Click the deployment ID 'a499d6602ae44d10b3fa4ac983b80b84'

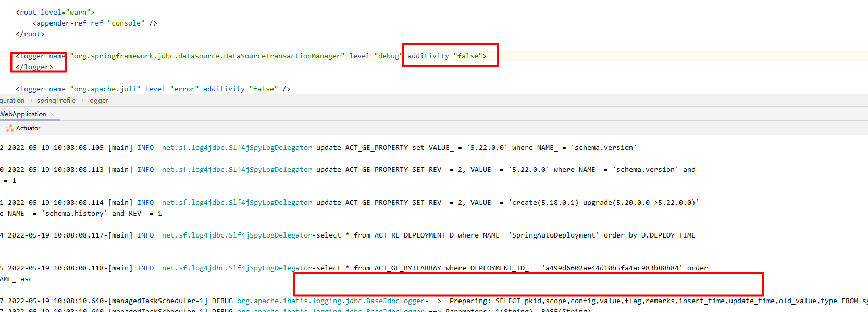coord(612,268)
